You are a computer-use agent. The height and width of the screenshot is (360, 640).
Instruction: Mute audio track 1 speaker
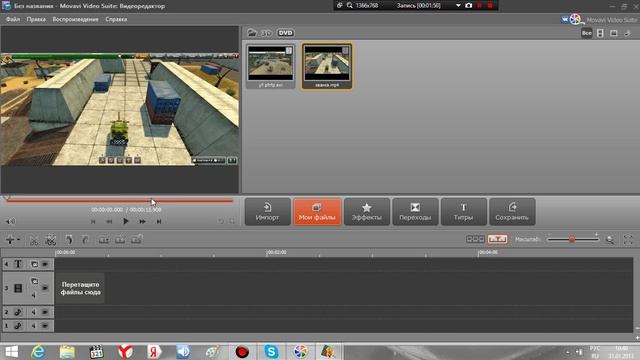pyautogui.click(x=34, y=326)
